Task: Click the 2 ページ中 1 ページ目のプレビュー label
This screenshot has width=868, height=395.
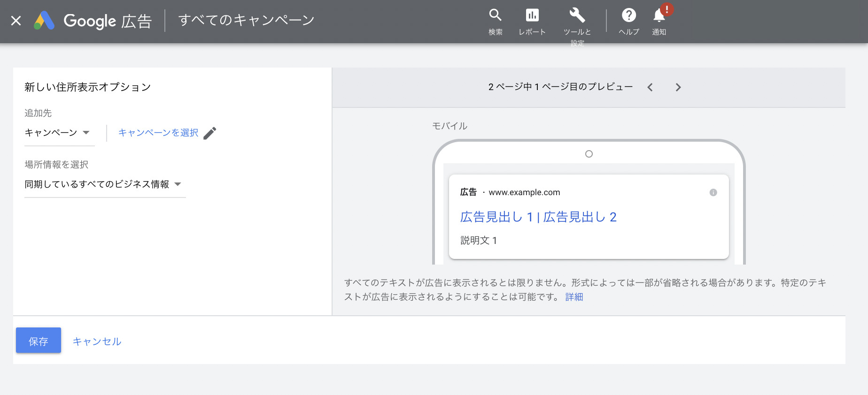Action: tap(560, 87)
